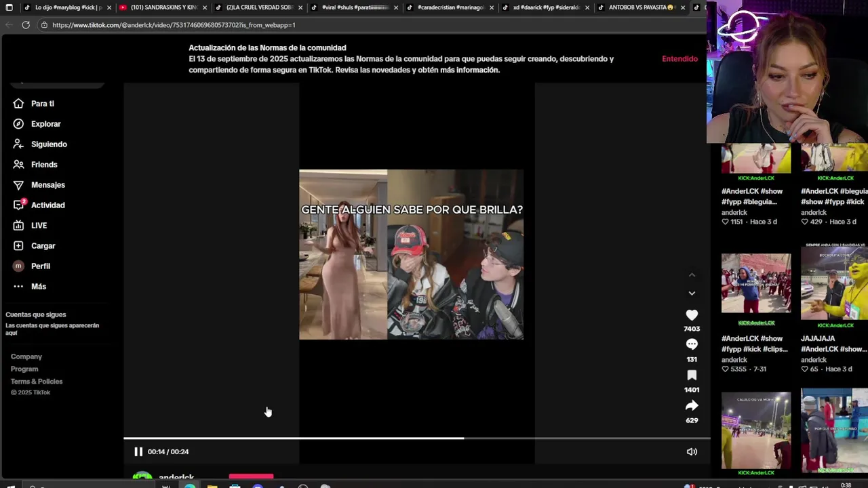Reload the page in the browser
Image resolution: width=868 pixels, height=488 pixels.
pos(26,25)
